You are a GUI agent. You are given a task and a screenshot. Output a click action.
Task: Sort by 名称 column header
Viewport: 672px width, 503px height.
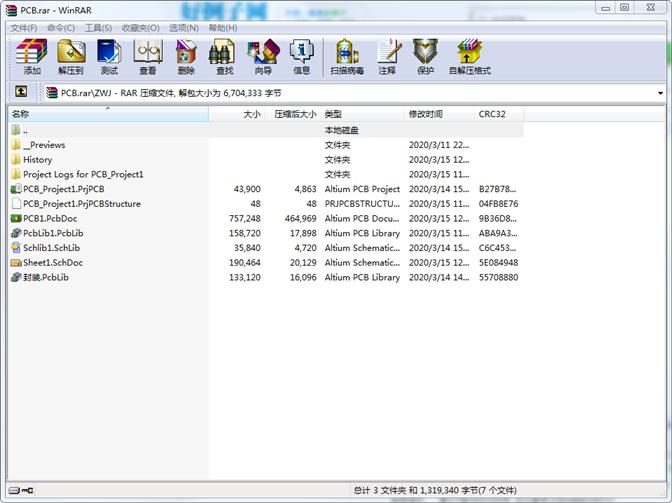(x=108, y=114)
